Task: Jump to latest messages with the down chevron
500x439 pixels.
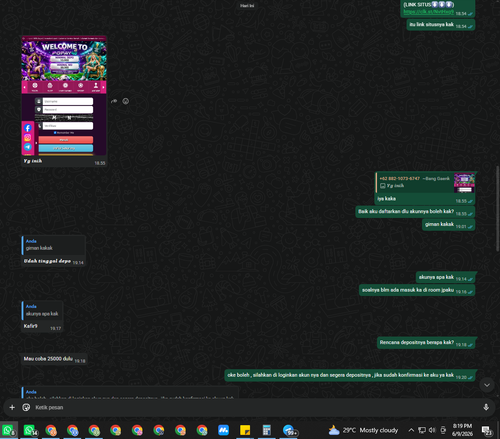Action: click(x=487, y=385)
